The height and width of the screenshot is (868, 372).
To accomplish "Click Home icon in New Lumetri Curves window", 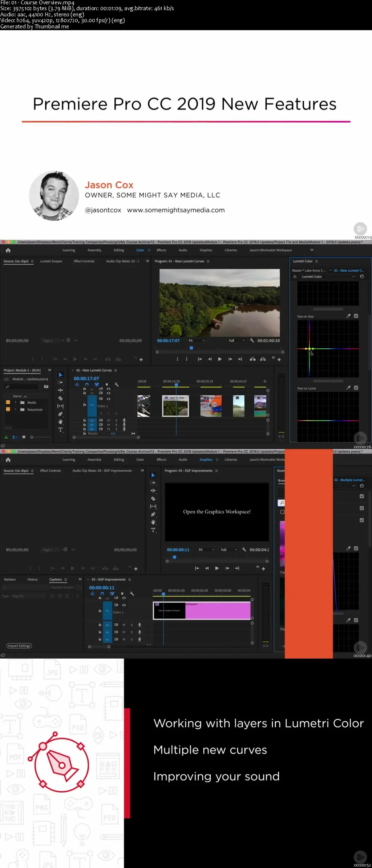I will click(8, 250).
